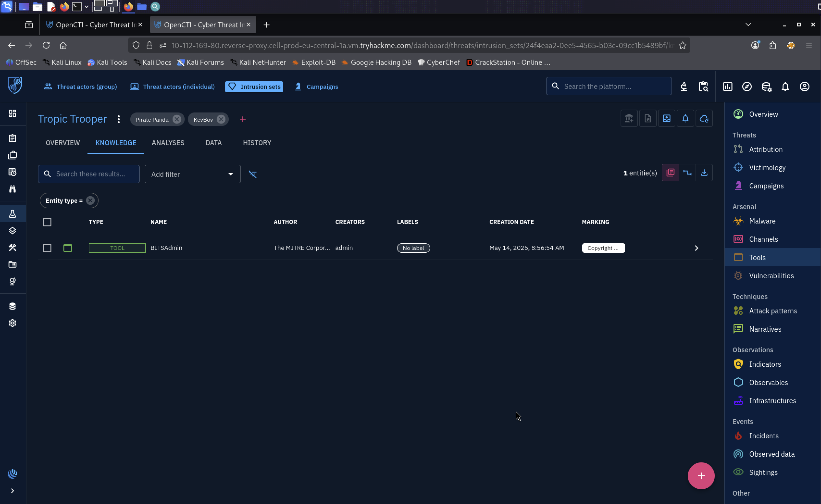The image size is (821, 504).
Task: Click the download container icon in header
Action: [667, 118]
